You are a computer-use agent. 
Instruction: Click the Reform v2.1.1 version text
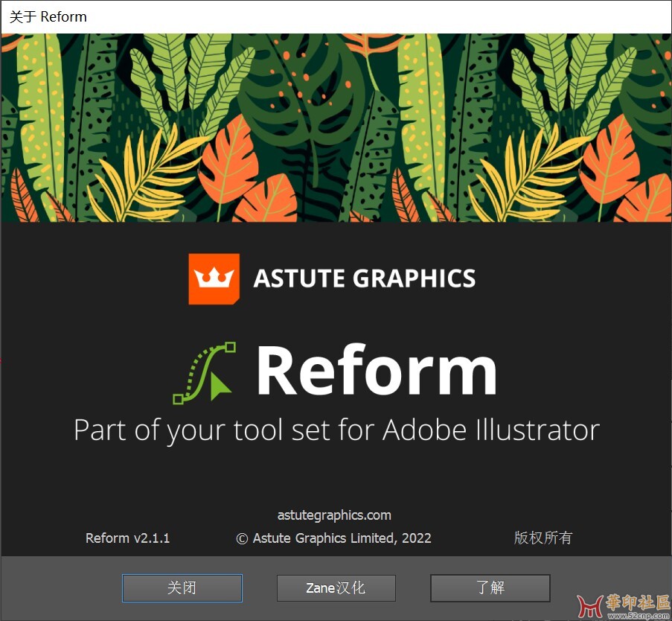pyautogui.click(x=128, y=538)
